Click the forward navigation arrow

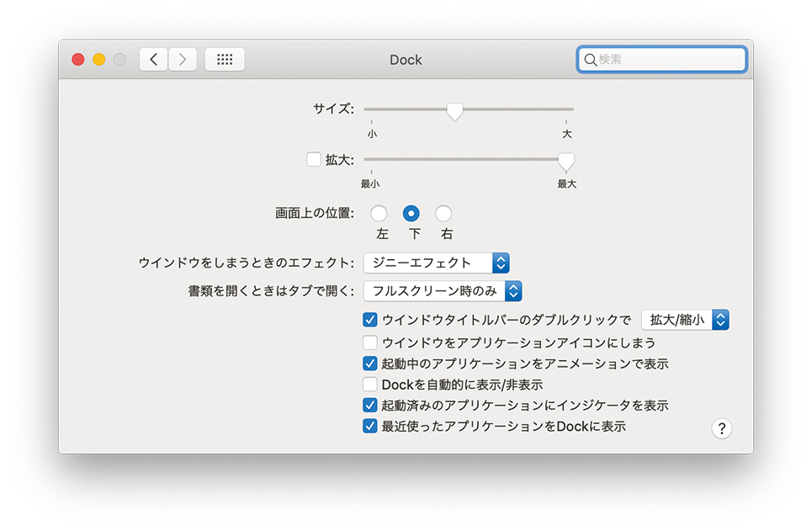click(183, 60)
